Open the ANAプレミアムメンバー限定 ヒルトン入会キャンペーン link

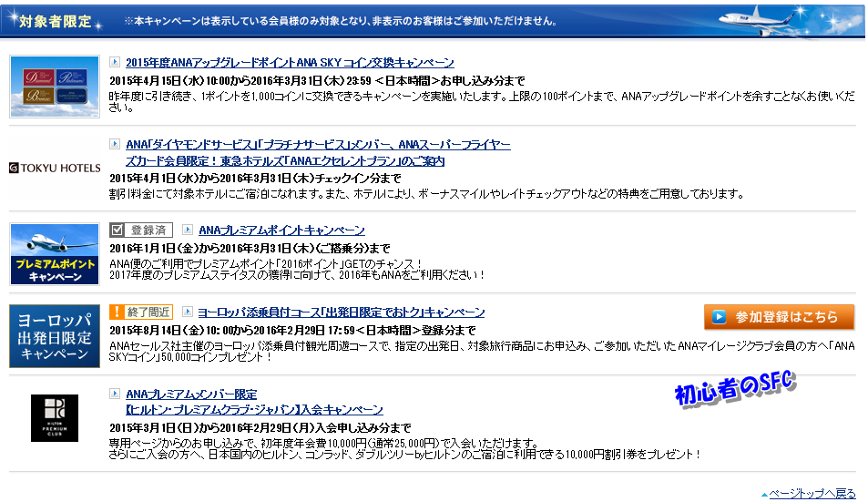254,402
